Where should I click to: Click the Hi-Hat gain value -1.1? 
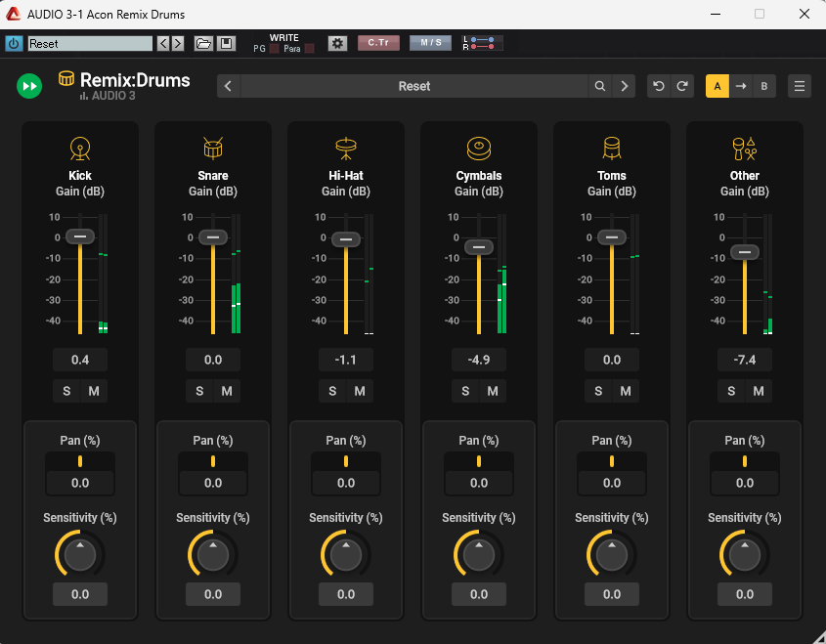tap(346, 360)
